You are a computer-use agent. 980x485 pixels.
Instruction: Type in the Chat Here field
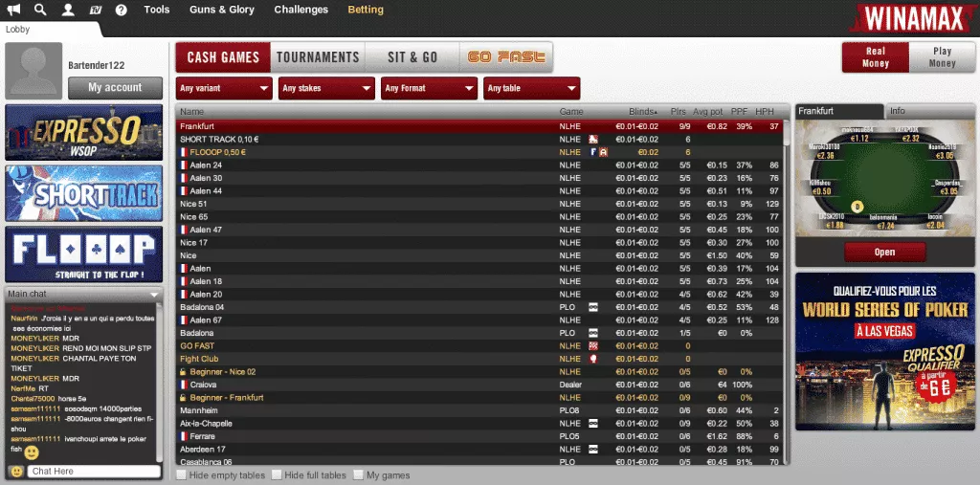[93, 472]
